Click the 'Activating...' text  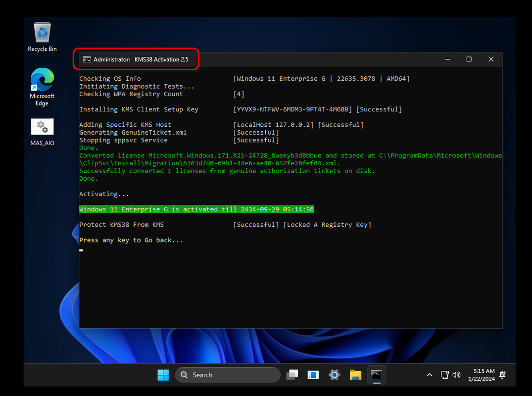[104, 194]
